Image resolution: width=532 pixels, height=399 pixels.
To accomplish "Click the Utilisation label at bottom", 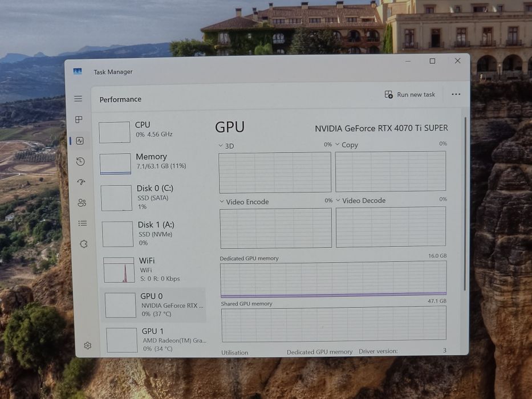I will coord(235,352).
